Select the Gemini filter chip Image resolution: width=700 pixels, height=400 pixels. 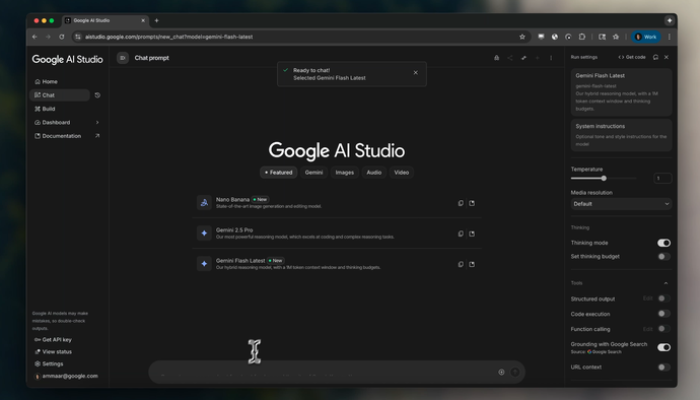[x=314, y=172]
